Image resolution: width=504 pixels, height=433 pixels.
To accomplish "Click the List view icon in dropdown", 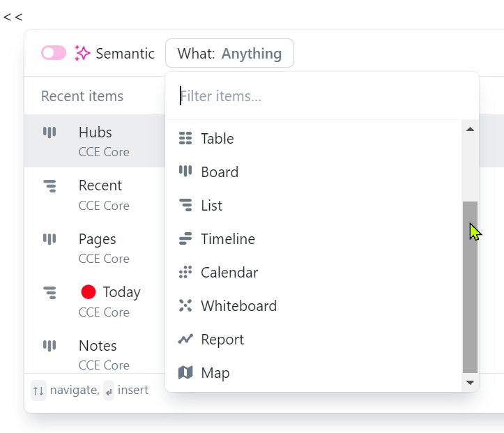I will (185, 205).
